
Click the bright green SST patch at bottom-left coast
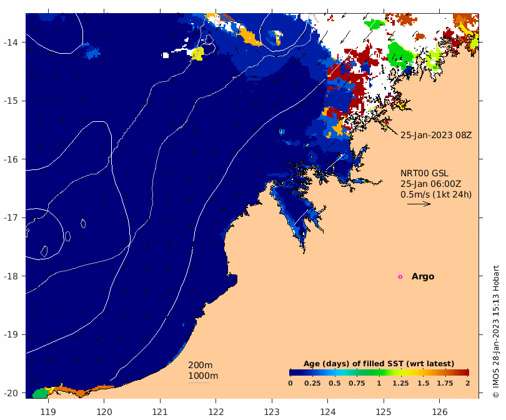tap(41, 394)
